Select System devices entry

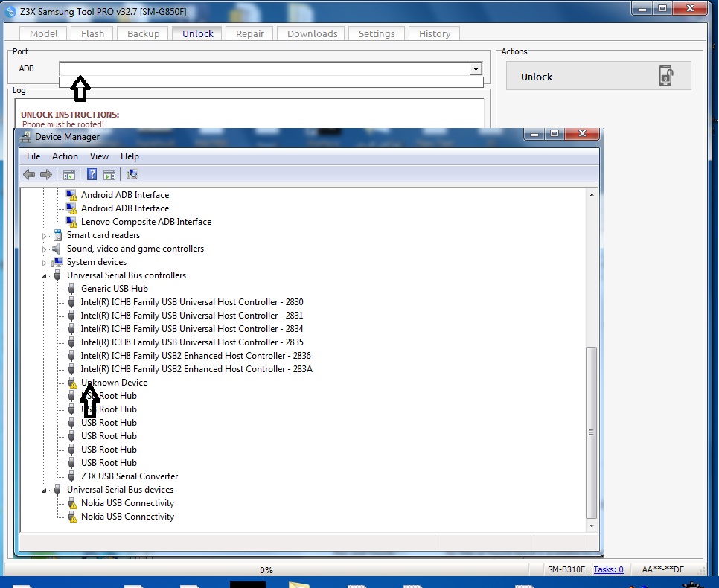(x=97, y=262)
